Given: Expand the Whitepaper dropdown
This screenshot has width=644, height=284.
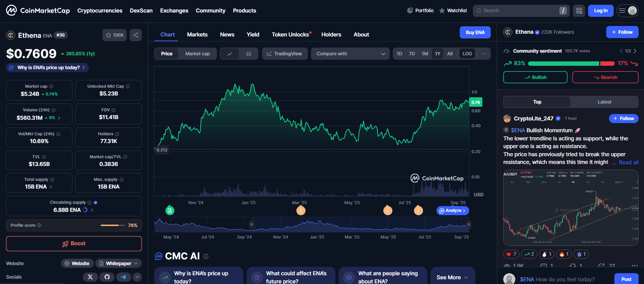Looking at the screenshot, I should (x=119, y=263).
